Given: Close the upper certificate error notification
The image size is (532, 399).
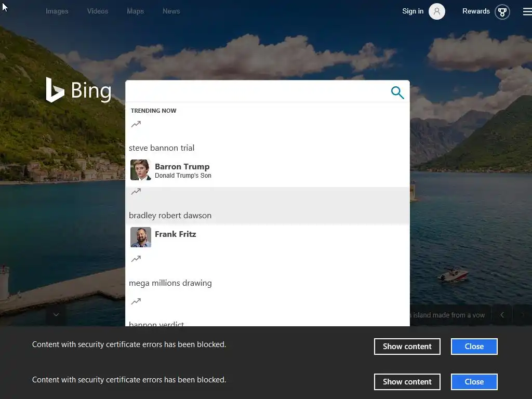Looking at the screenshot, I should pos(474,347).
